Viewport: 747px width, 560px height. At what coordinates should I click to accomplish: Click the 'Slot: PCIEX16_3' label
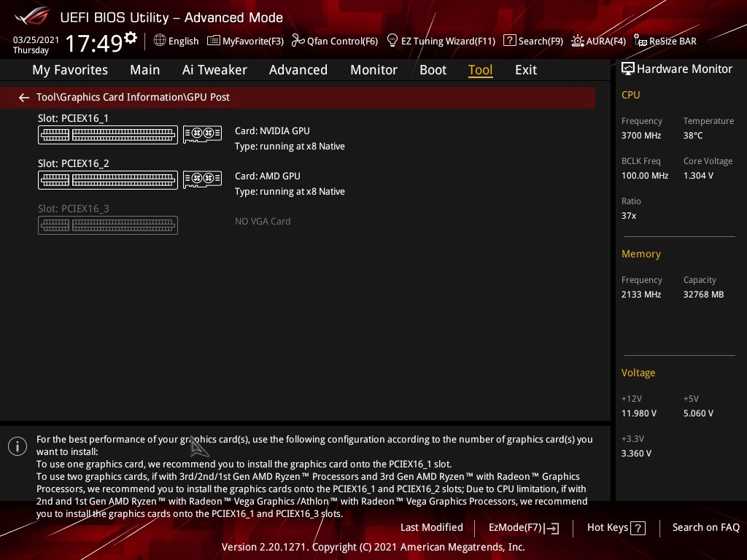tap(74, 209)
